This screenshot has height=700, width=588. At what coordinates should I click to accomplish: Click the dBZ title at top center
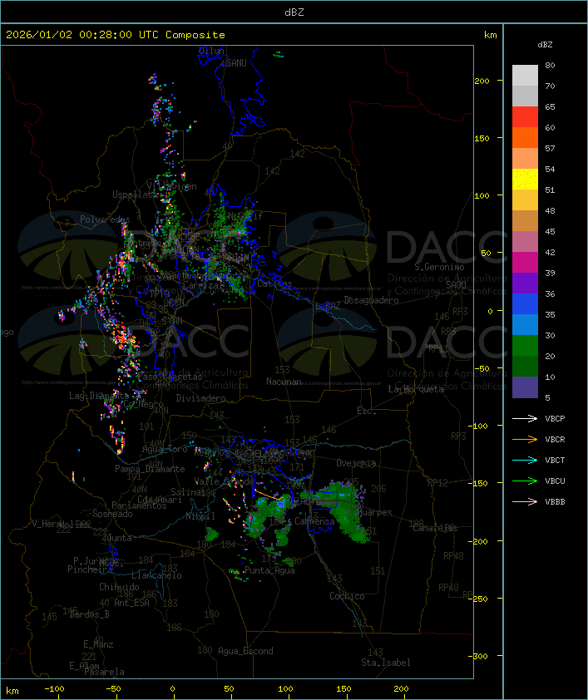(x=294, y=12)
